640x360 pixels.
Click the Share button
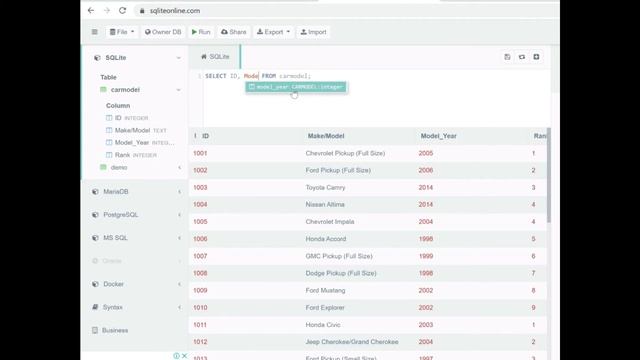click(x=233, y=32)
